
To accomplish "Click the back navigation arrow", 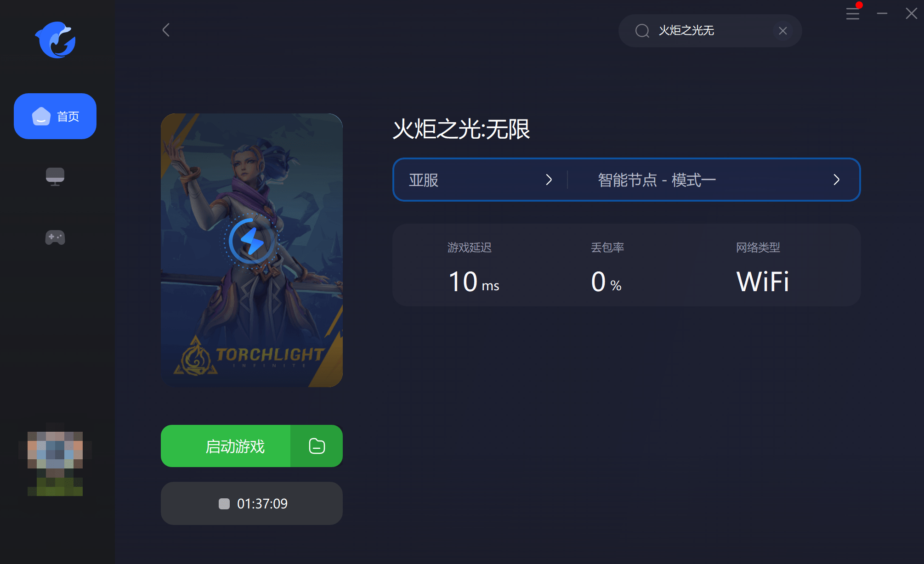I will point(167,30).
